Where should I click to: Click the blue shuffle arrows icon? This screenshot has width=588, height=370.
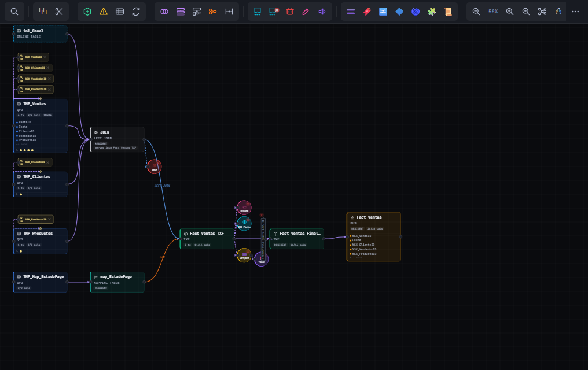(383, 12)
